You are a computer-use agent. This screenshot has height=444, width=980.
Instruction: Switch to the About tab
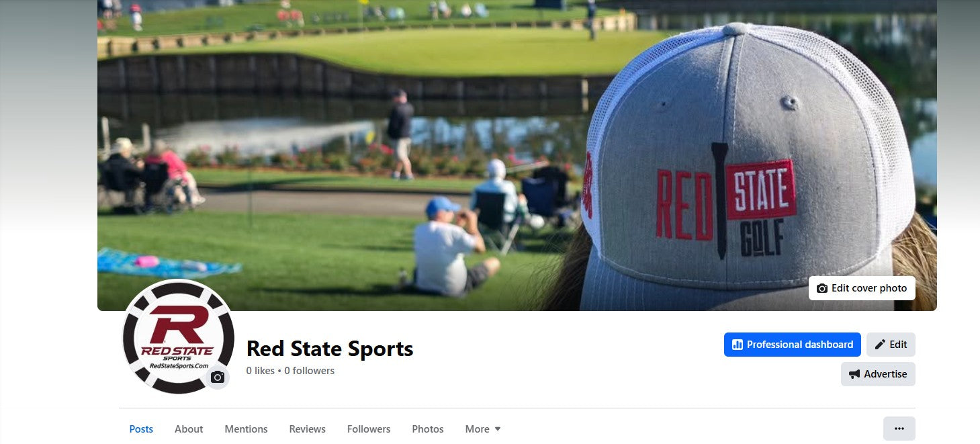189,429
